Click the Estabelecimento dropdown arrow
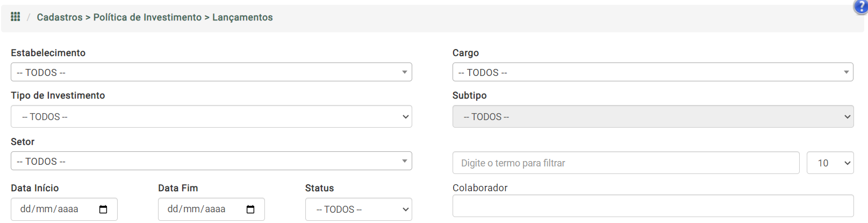The width and height of the screenshot is (868, 223). (405, 72)
